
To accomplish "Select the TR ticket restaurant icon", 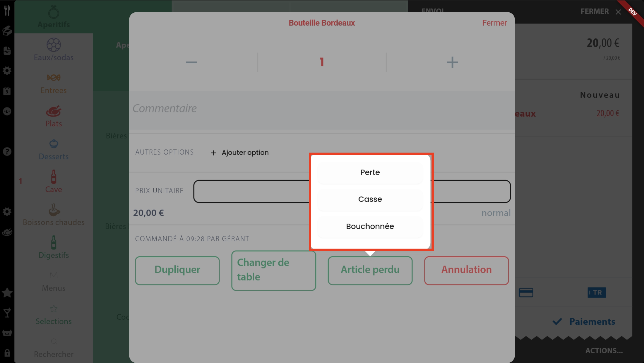I will coord(596,292).
